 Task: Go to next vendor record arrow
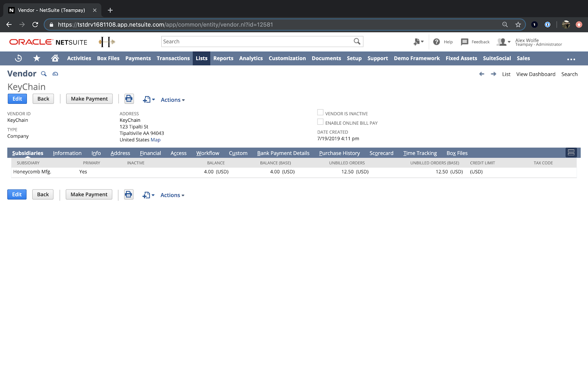(x=494, y=74)
